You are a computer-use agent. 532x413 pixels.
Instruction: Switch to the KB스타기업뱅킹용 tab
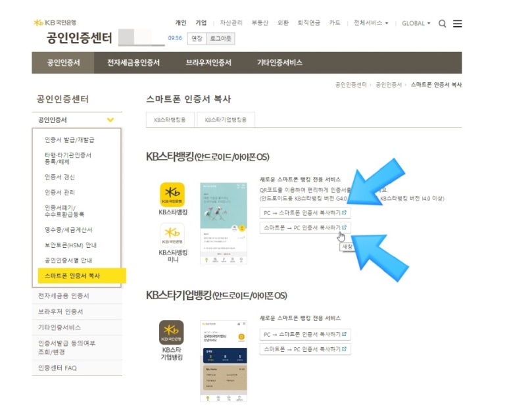(x=226, y=120)
